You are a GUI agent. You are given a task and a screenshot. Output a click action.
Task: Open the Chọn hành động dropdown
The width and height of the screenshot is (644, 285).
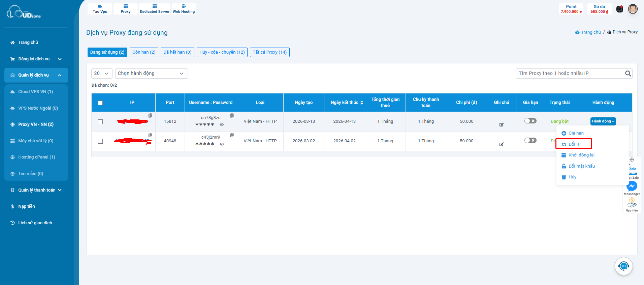click(x=151, y=74)
